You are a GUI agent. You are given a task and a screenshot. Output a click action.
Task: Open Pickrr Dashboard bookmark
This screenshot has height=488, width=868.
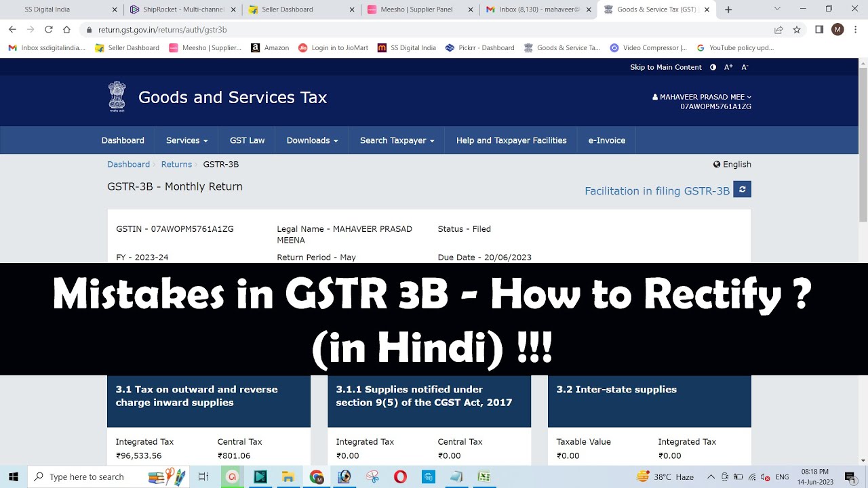coord(480,48)
